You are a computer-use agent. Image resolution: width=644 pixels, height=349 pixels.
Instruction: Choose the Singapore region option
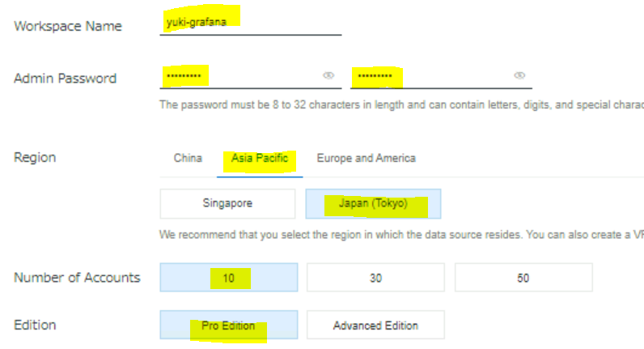point(227,204)
